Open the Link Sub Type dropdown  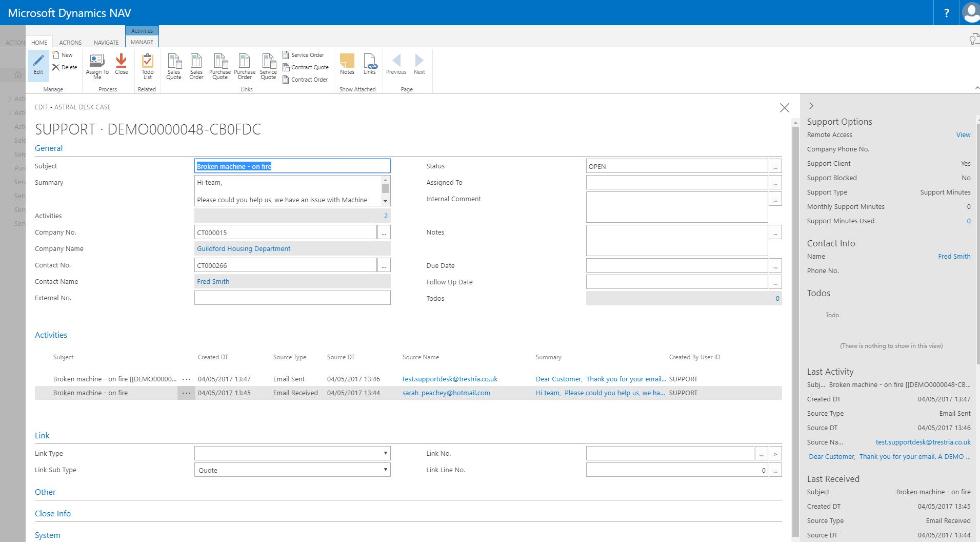(x=292, y=470)
